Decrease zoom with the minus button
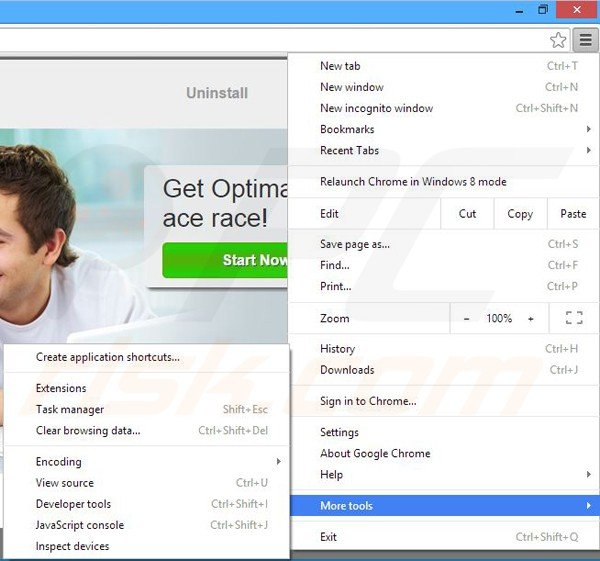 pyautogui.click(x=466, y=318)
